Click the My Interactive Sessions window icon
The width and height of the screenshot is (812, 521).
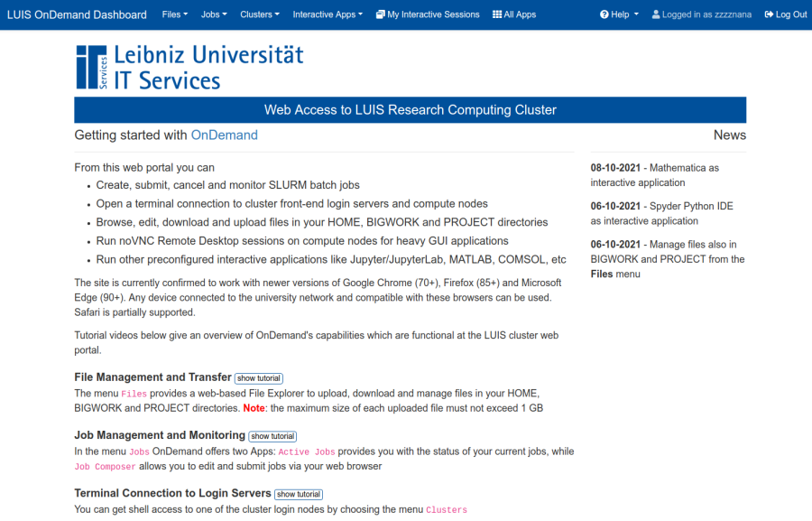(380, 14)
